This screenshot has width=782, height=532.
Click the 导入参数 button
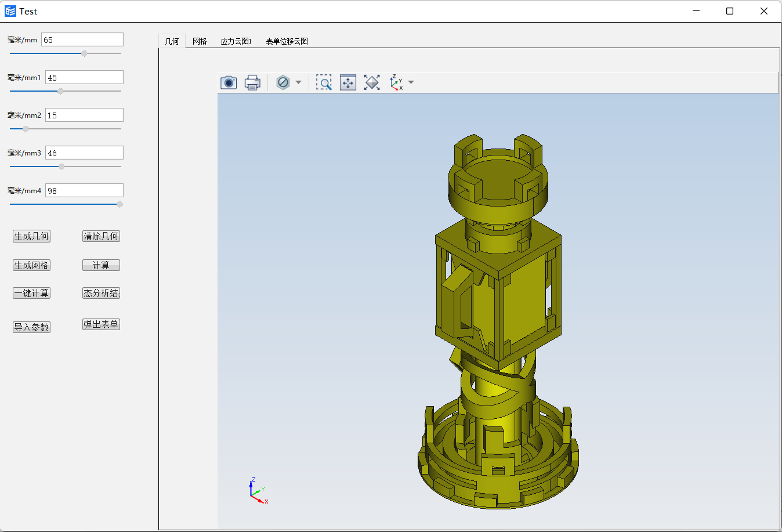pyautogui.click(x=31, y=327)
